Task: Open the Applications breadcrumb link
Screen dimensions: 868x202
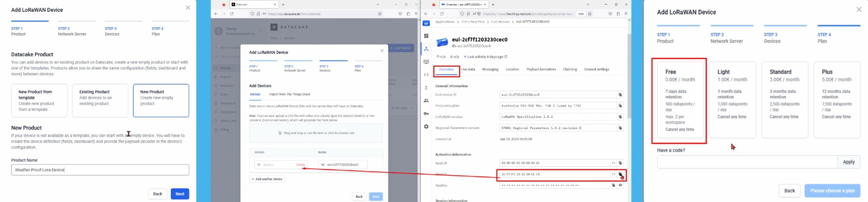Action: point(445,22)
